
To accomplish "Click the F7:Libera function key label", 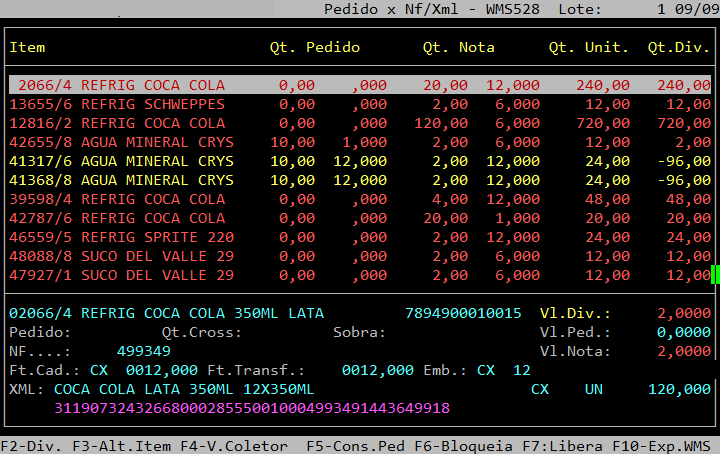I will 562,446.
